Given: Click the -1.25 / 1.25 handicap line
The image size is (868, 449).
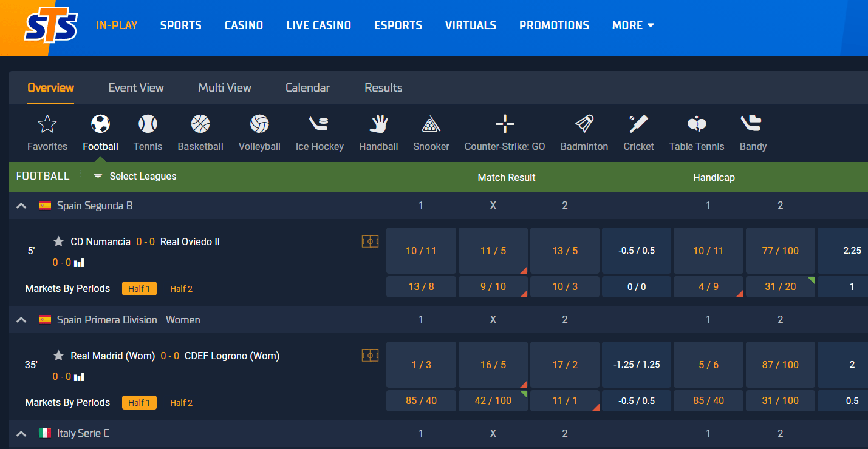Looking at the screenshot, I should [x=637, y=365].
